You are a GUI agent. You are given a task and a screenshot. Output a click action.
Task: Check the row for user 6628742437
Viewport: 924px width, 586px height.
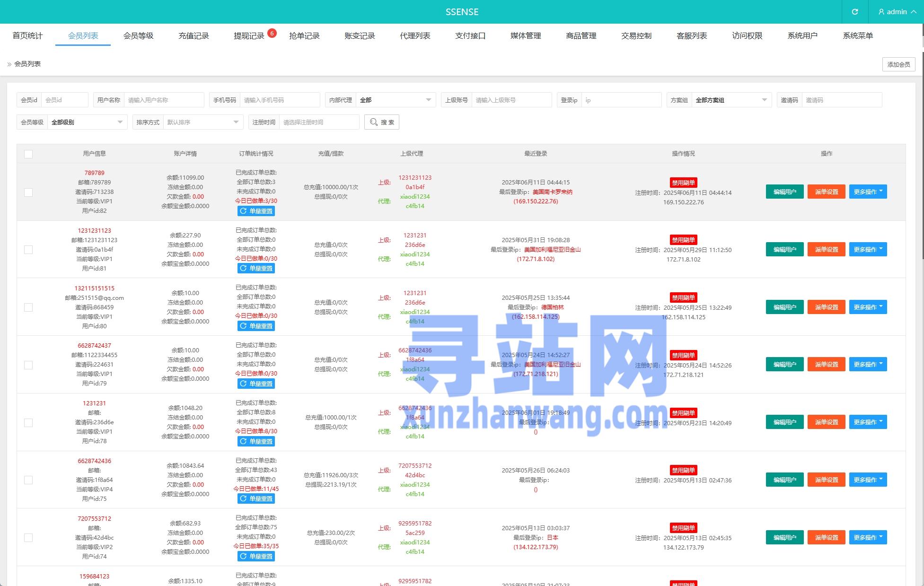[28, 365]
